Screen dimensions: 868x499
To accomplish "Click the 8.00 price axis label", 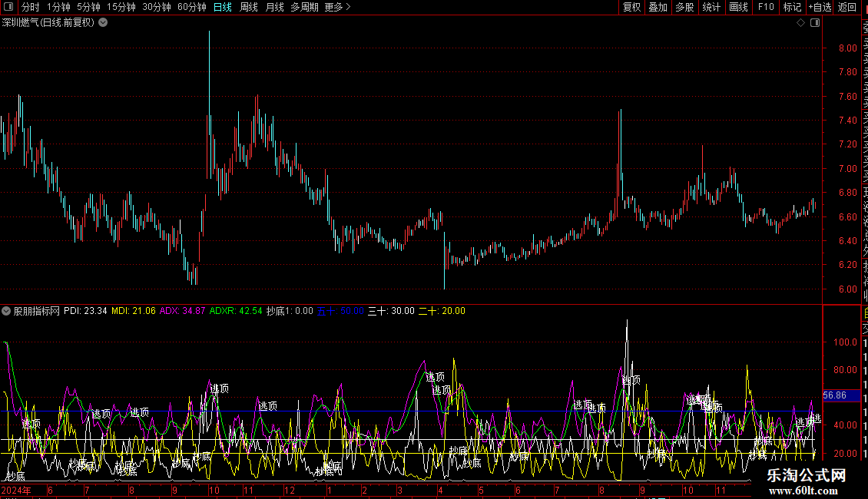I will (x=847, y=48).
